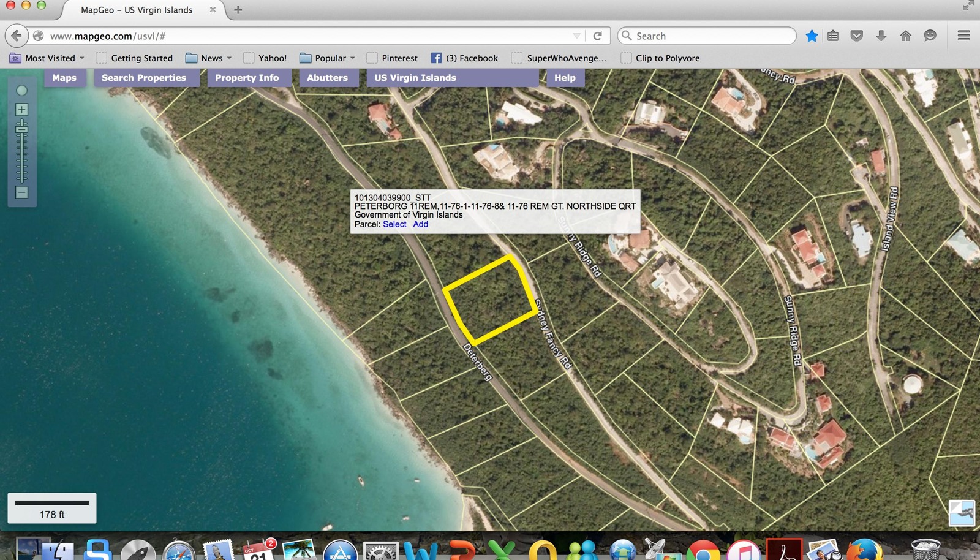Bookmark this page with the star icon
980x560 pixels.
(812, 36)
